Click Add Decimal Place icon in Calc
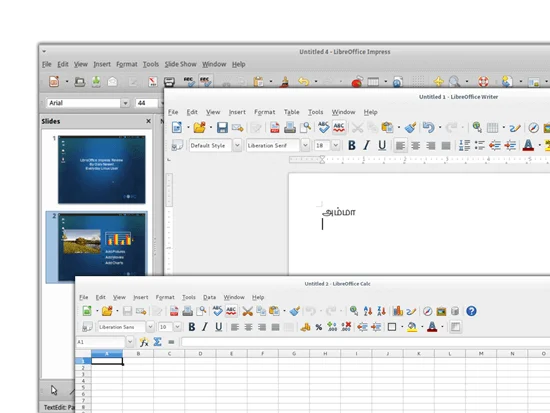Viewport: 550px width, 413px height. 332,327
